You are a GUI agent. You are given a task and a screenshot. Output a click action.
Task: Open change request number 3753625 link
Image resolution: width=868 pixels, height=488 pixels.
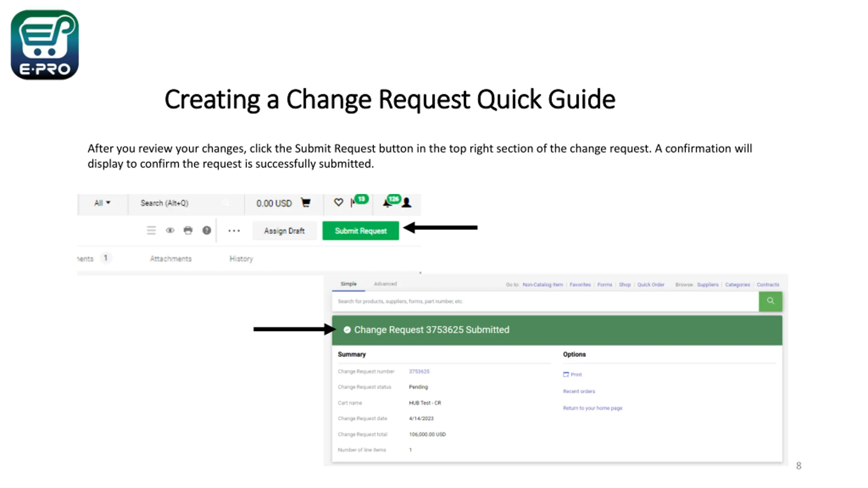click(419, 371)
